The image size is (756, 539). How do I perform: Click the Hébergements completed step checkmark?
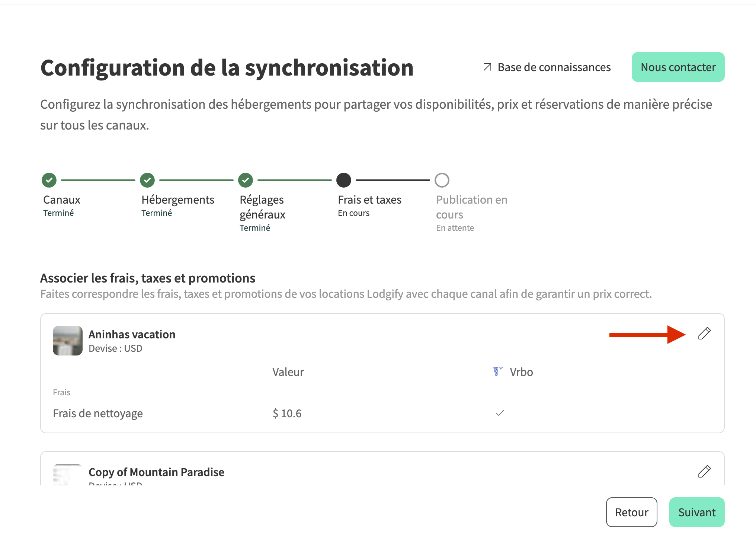coord(147,180)
